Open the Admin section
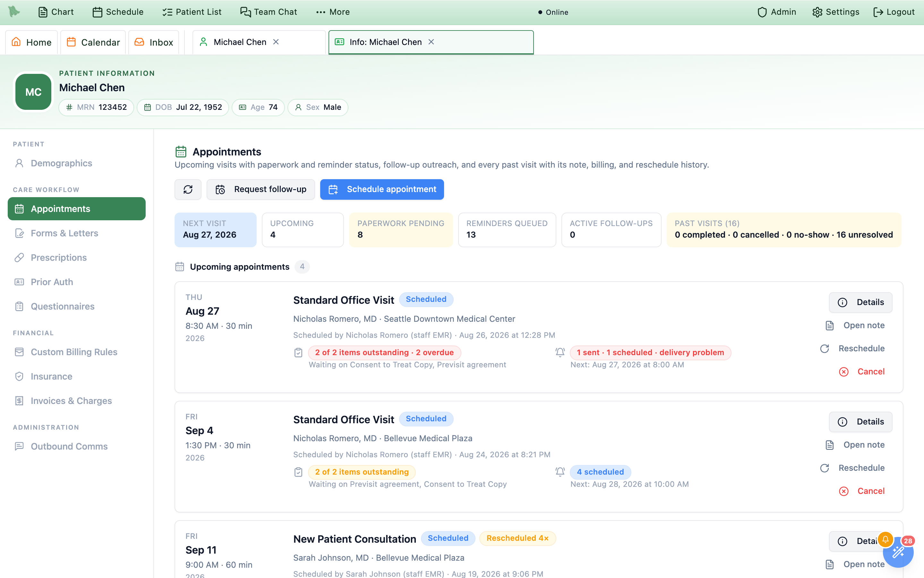This screenshot has height=578, width=924. 777,12
